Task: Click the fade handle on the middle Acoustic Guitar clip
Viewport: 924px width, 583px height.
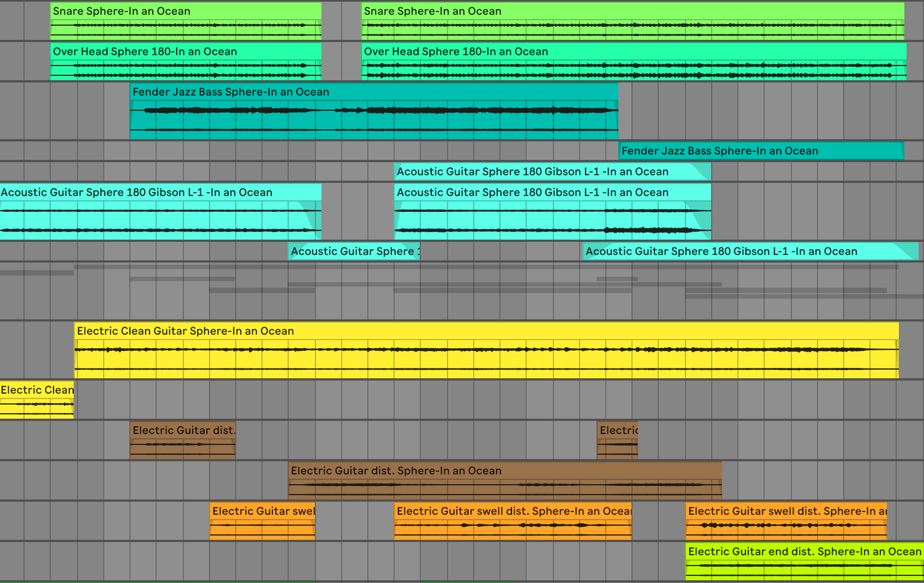Action: (x=685, y=204)
